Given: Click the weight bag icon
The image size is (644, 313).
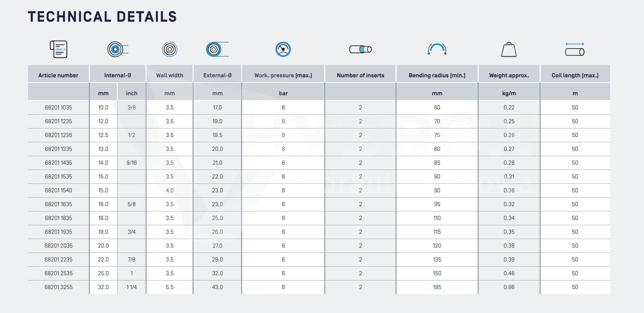Looking at the screenshot, I should pyautogui.click(x=509, y=49).
